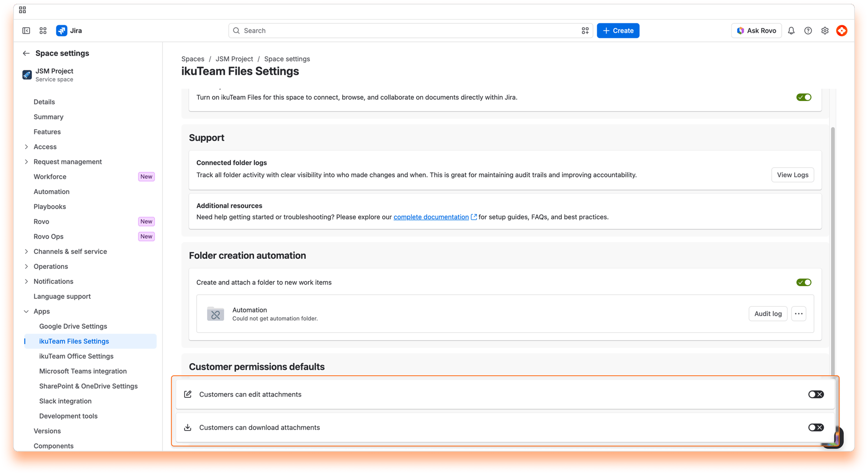This screenshot has width=868, height=474.
Task: Collapse the sidebar using the panel icon
Action: 26,30
